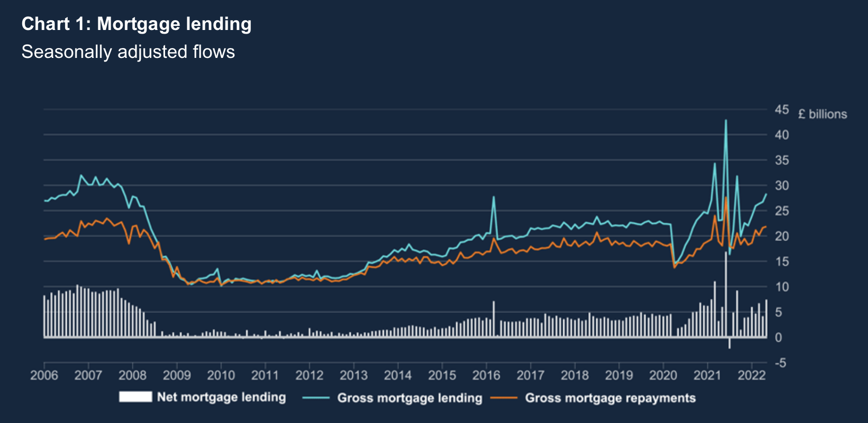
Task: Click the "£ billions" axis unit label
Action: tap(822, 114)
